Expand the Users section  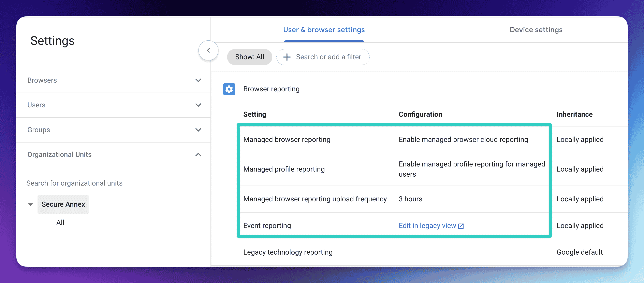[198, 105]
